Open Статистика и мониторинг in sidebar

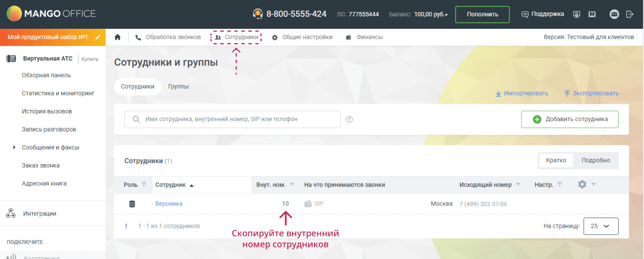point(58,93)
